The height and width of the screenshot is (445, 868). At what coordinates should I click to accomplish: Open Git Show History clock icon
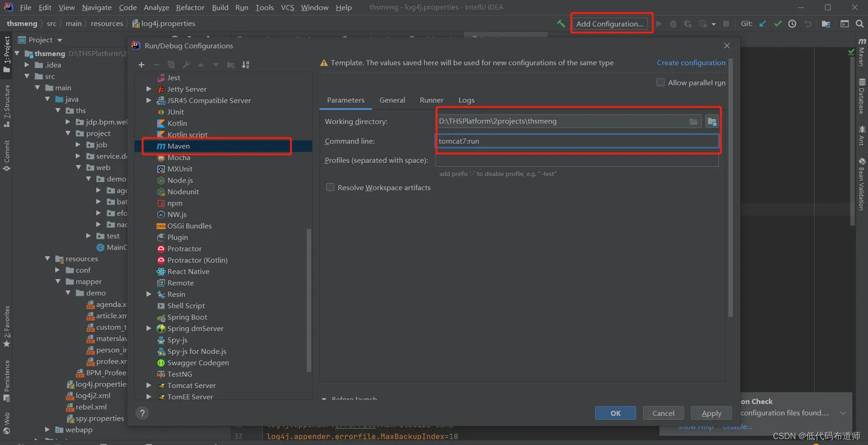[792, 24]
